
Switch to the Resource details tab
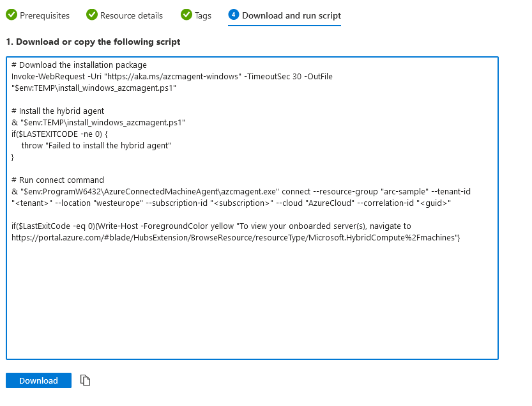pyautogui.click(x=125, y=15)
